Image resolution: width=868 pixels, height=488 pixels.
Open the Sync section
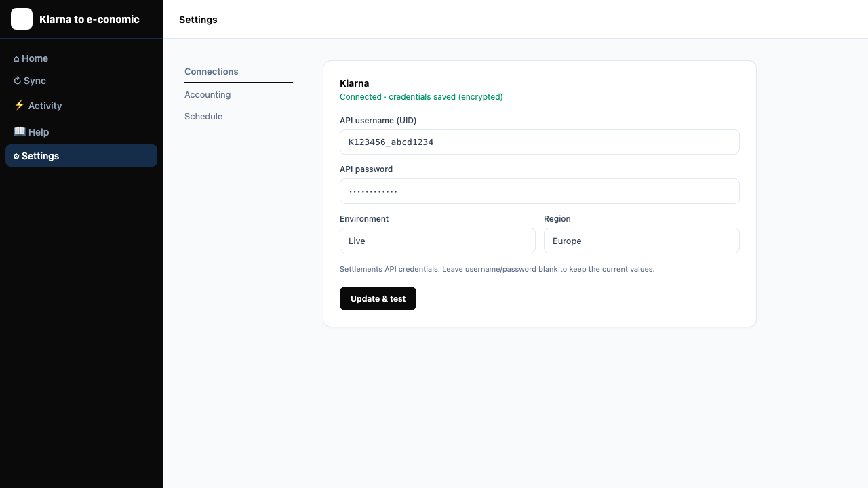pos(81,81)
